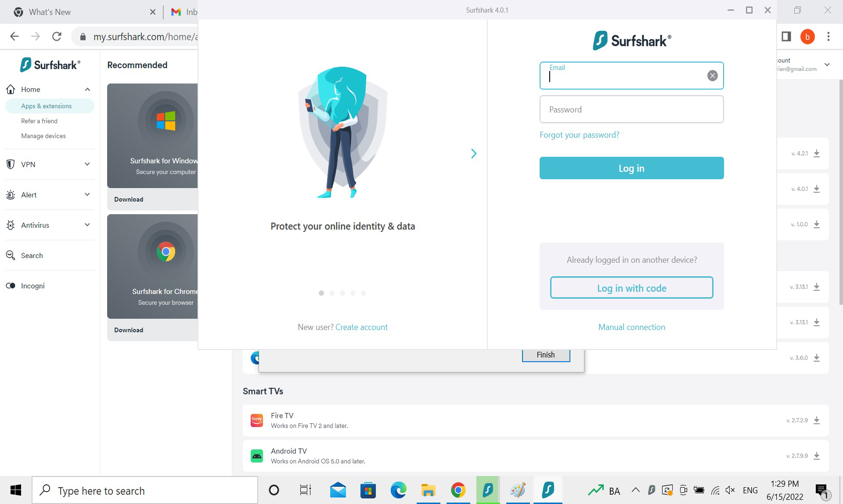Collapse the Home section in the sidebar
This screenshot has width=843, height=504.
pyautogui.click(x=87, y=89)
